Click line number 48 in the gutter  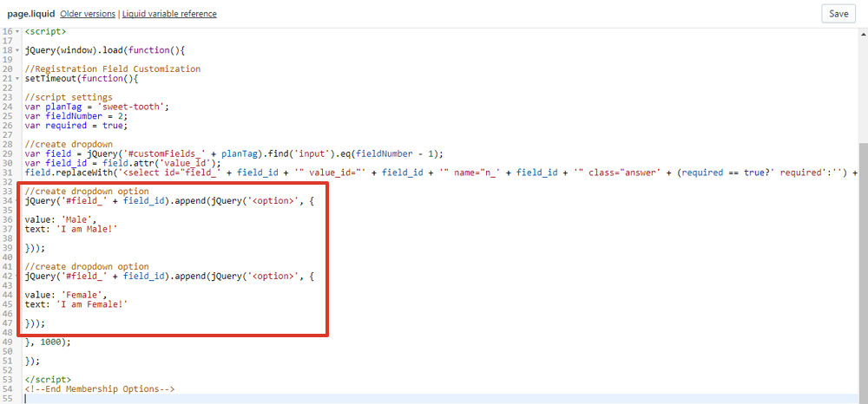(x=7, y=332)
